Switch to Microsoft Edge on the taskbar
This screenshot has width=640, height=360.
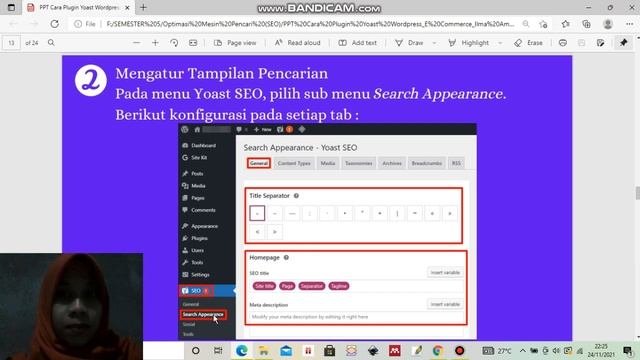click(241, 351)
